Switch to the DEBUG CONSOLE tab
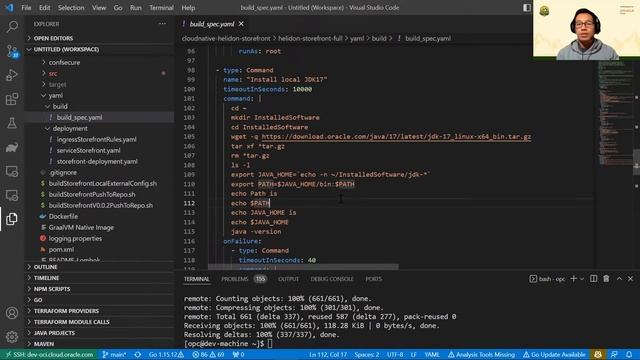 click(x=332, y=279)
